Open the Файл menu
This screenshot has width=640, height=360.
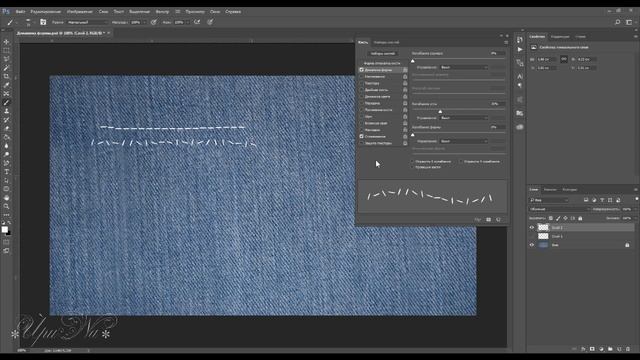pos(20,11)
